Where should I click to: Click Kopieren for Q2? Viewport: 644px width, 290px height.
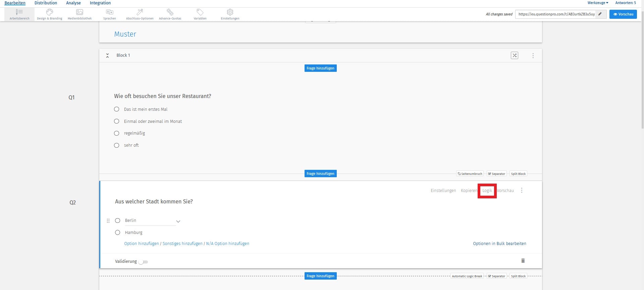(x=469, y=191)
